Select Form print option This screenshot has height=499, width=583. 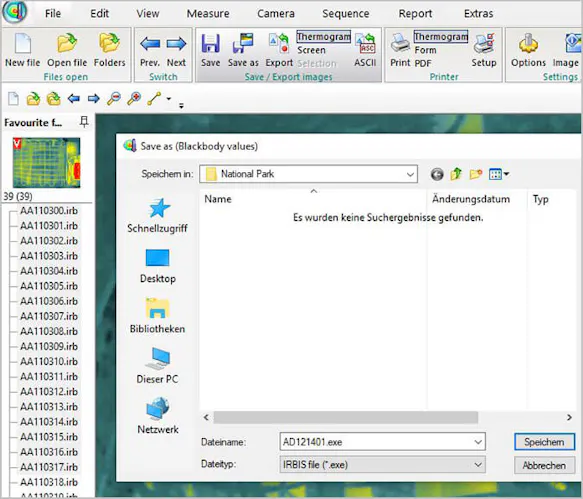coord(425,50)
